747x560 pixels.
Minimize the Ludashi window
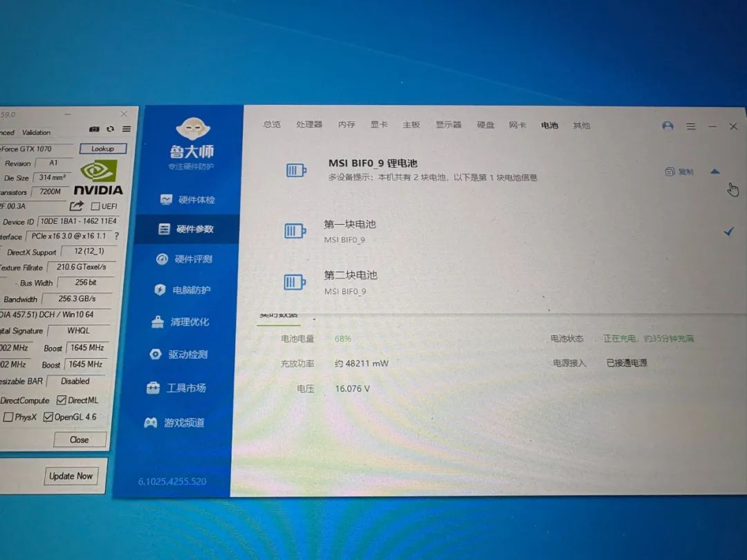pyautogui.click(x=712, y=127)
